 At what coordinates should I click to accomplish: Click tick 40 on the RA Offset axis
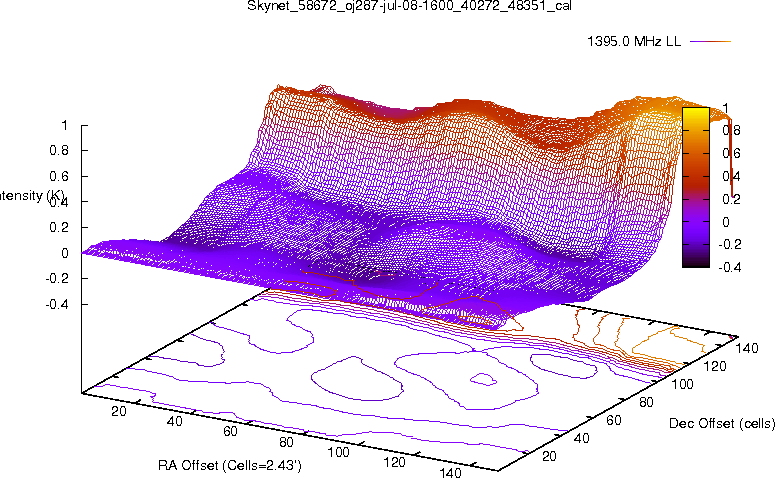(175, 421)
